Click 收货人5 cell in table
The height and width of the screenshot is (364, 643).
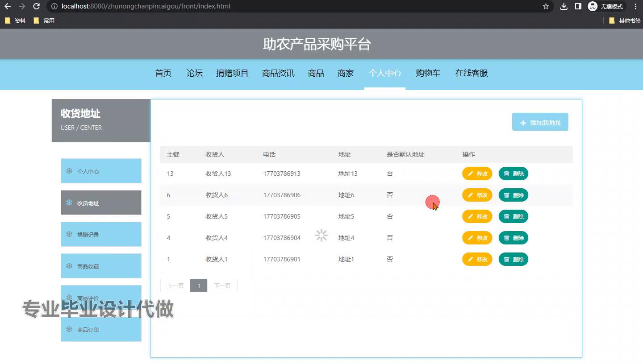pos(216,216)
